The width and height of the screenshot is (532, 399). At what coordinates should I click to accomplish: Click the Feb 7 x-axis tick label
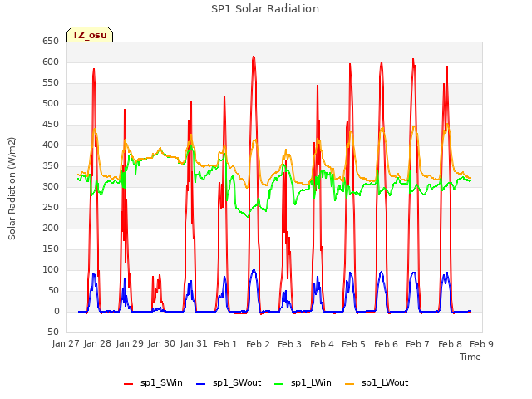coord(417,343)
